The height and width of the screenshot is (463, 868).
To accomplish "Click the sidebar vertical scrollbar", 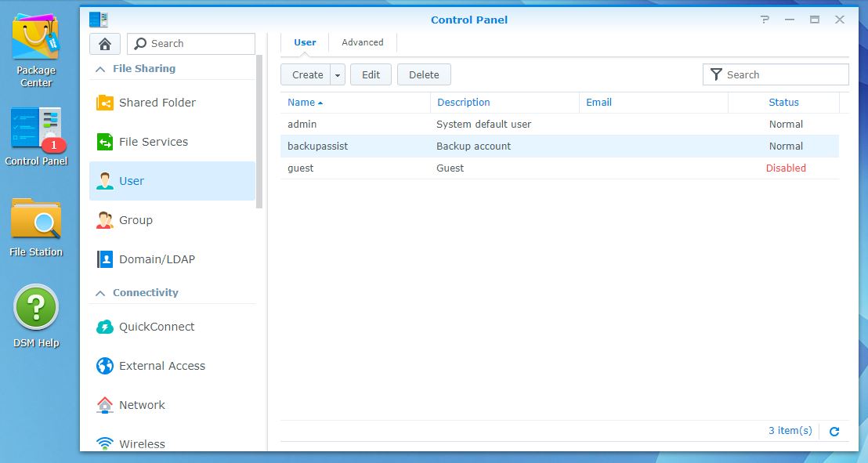I will click(x=259, y=132).
